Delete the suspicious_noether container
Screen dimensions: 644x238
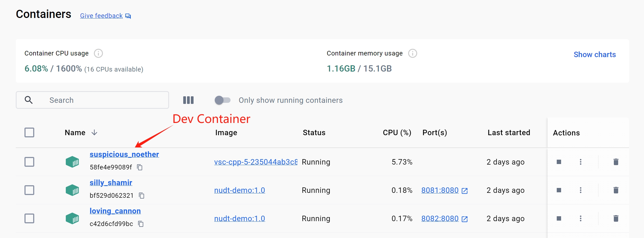(x=616, y=162)
